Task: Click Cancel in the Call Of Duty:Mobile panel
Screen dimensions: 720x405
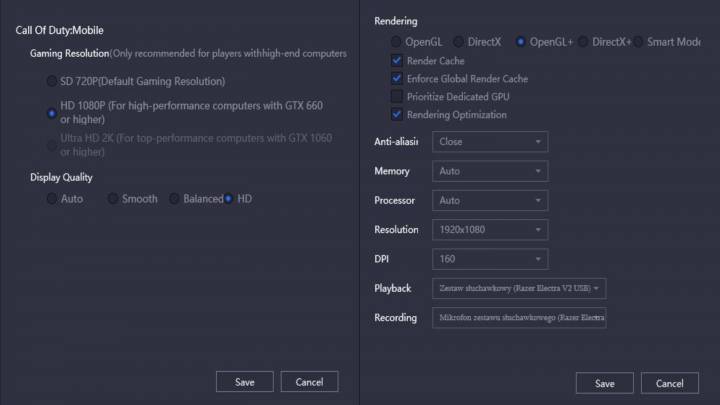Action: click(x=309, y=381)
